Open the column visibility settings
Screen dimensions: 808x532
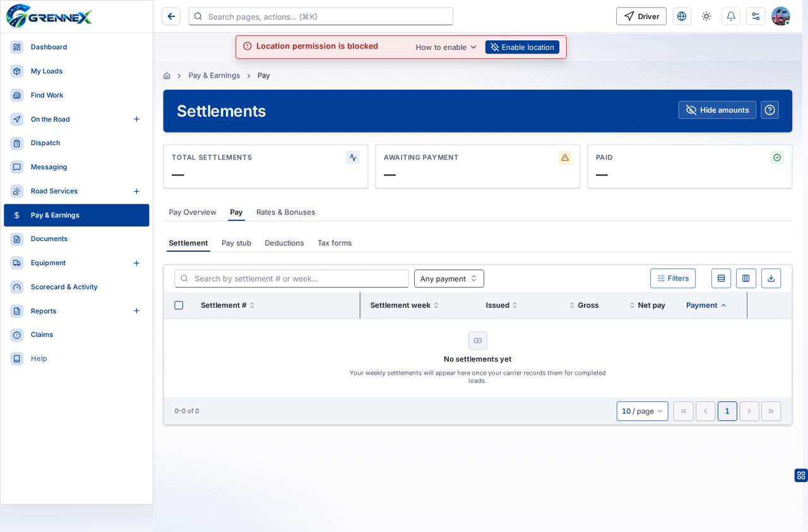[x=746, y=278]
